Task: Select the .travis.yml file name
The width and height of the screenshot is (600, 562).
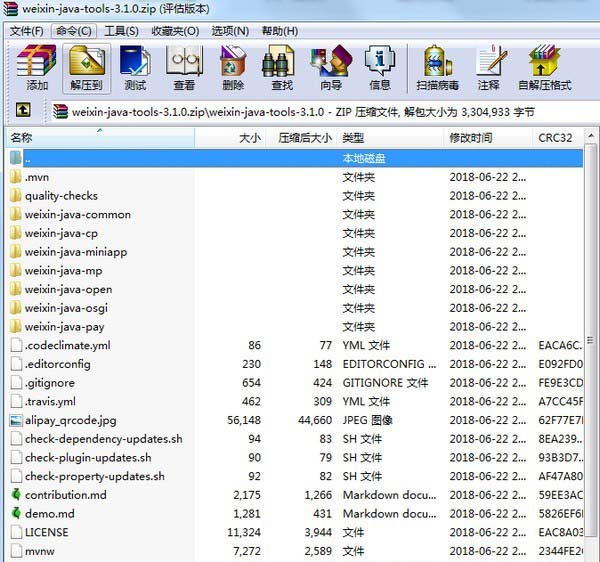Action: 50,401
